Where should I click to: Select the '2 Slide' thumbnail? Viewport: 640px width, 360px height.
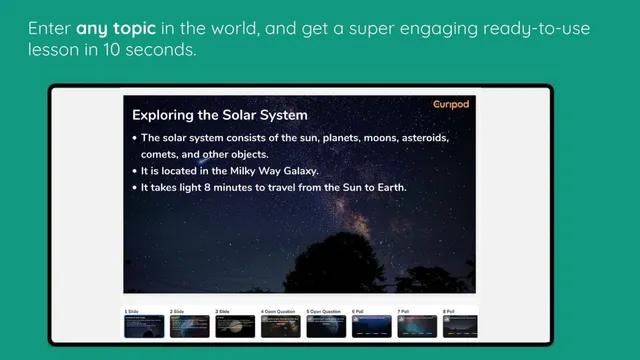point(190,326)
